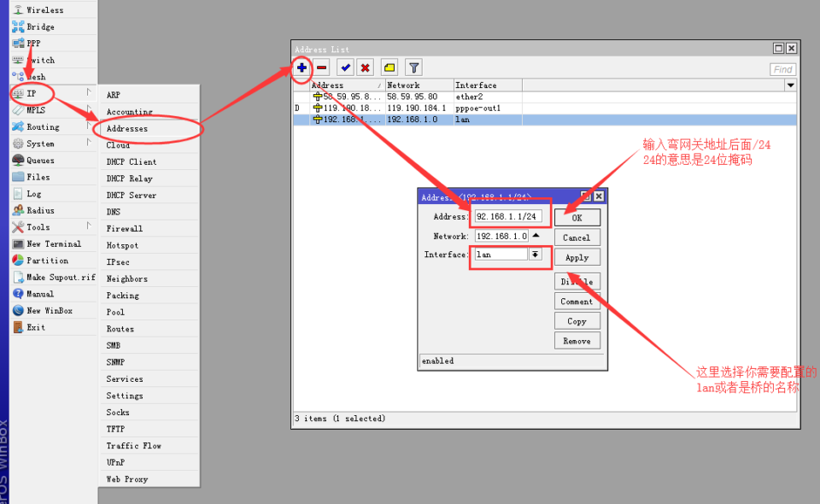This screenshot has width=820, height=504.
Task: Open the PPP sidebar item
Action: click(53, 43)
